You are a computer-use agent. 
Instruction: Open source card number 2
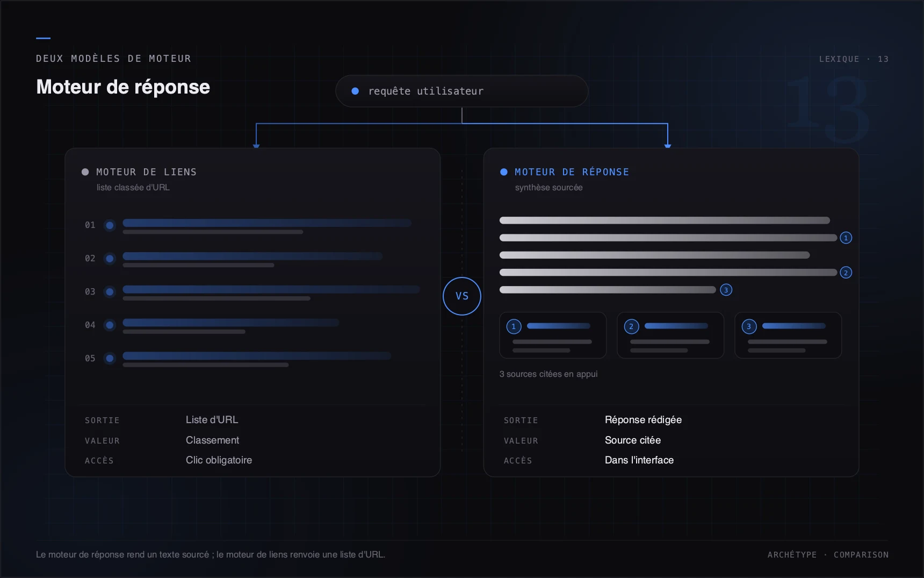pyautogui.click(x=670, y=335)
